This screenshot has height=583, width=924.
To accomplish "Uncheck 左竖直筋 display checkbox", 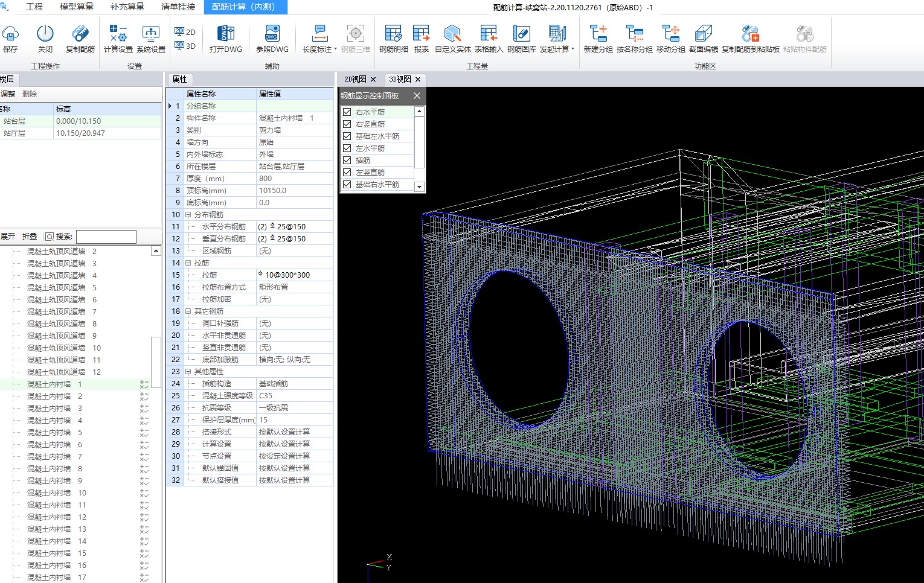I will click(347, 173).
